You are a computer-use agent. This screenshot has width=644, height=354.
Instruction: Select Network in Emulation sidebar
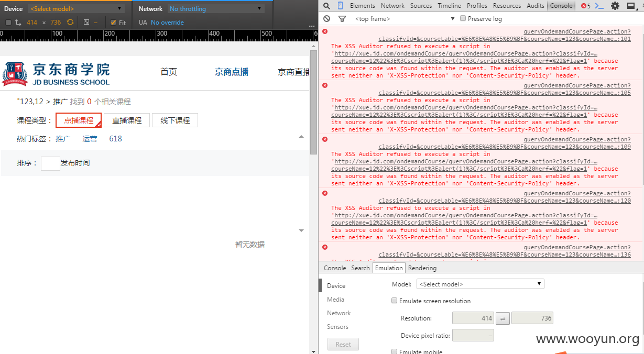pyautogui.click(x=339, y=313)
